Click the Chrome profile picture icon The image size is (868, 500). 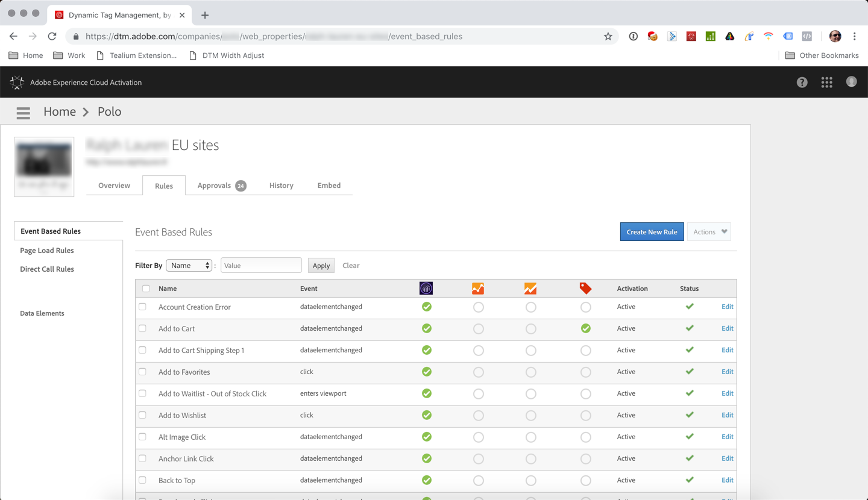pyautogui.click(x=835, y=36)
